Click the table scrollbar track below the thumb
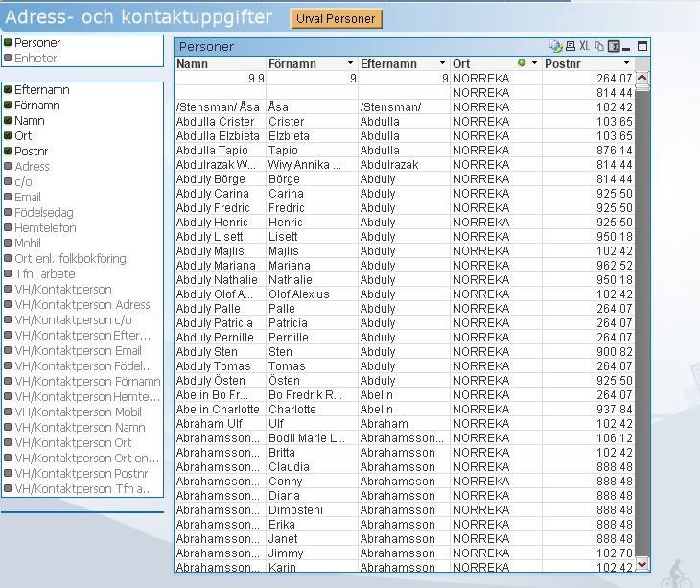Viewport: 700px width, 588px height. [642, 321]
